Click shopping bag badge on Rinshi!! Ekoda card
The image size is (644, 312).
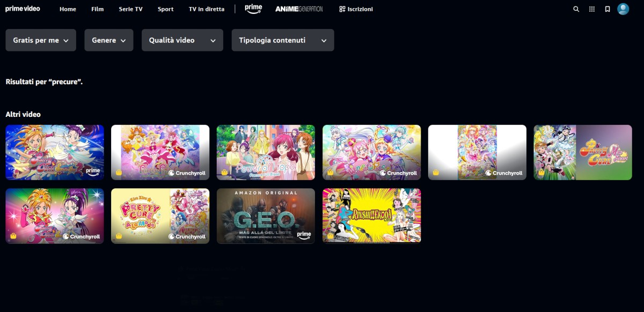[330, 236]
